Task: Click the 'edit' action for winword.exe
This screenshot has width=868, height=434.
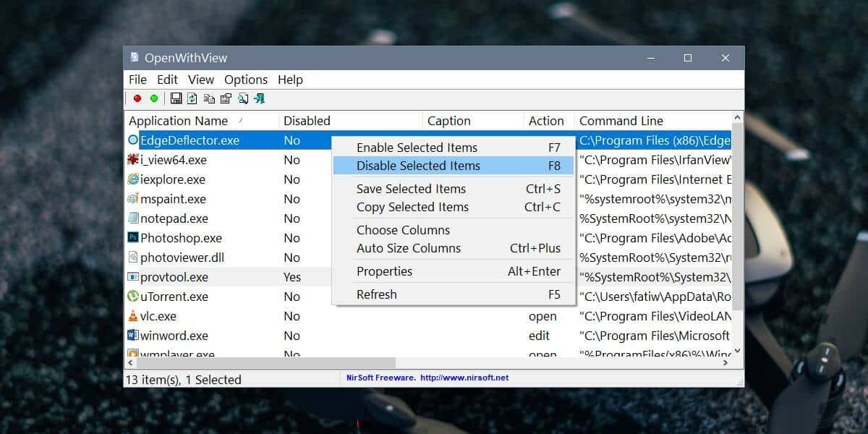Action: pyautogui.click(x=539, y=336)
